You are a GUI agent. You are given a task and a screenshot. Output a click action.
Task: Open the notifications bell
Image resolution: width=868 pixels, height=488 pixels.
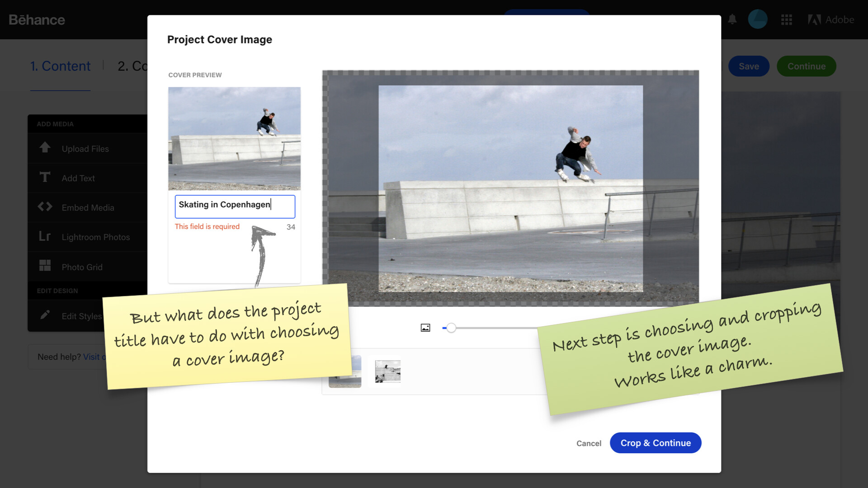tap(732, 19)
